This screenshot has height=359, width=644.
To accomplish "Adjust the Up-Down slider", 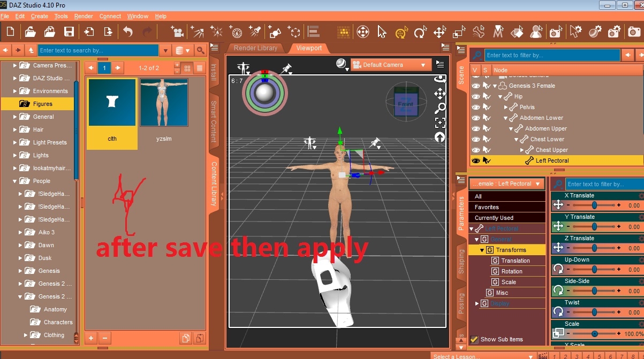I will [x=594, y=269].
